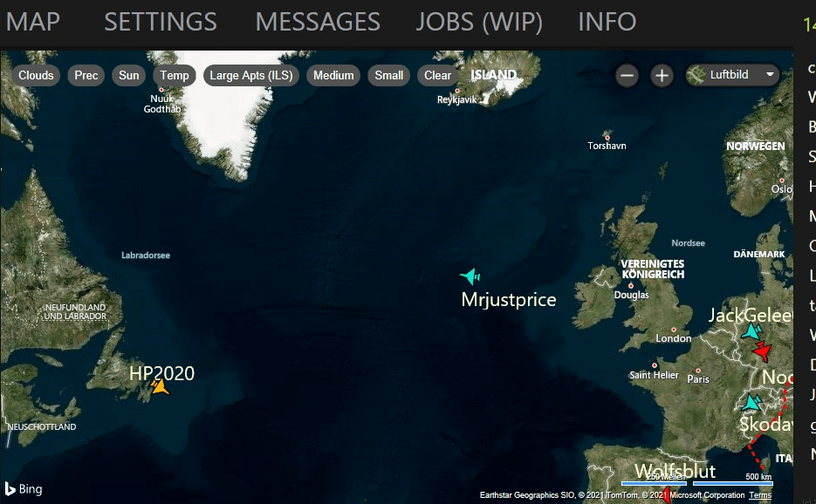Select the orange HP2020 aircraft marker

coord(161,386)
